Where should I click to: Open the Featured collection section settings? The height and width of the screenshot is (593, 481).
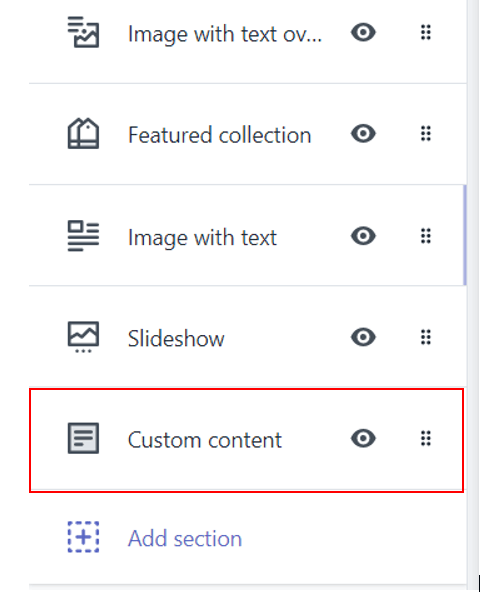tap(219, 135)
